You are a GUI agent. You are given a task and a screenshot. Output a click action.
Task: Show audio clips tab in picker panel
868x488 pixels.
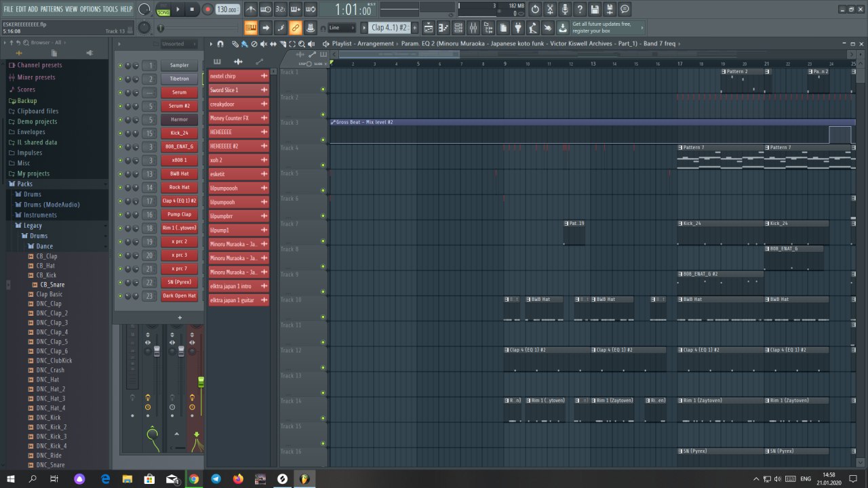tap(238, 62)
